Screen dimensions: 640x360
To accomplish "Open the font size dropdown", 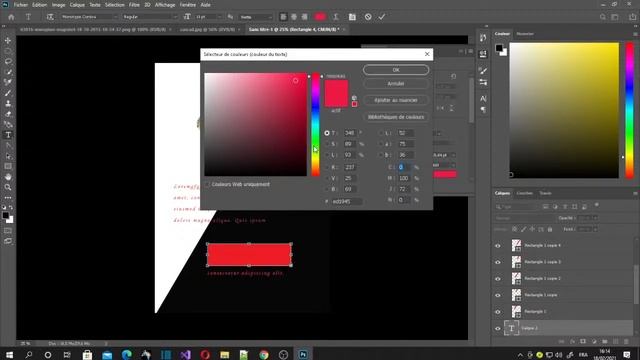I will click(208, 17).
